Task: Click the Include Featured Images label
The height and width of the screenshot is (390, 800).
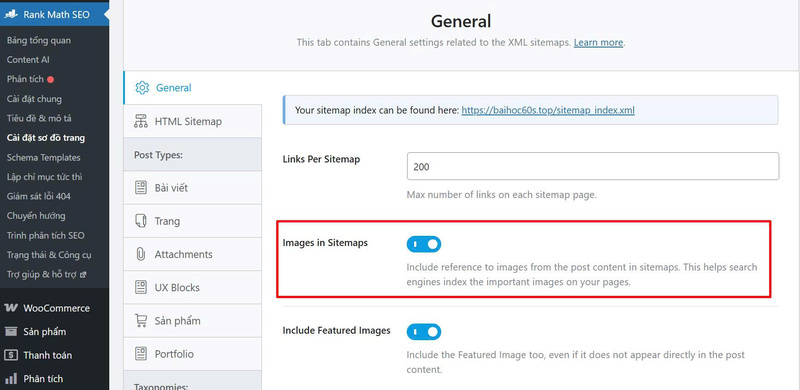Action: coord(336,331)
